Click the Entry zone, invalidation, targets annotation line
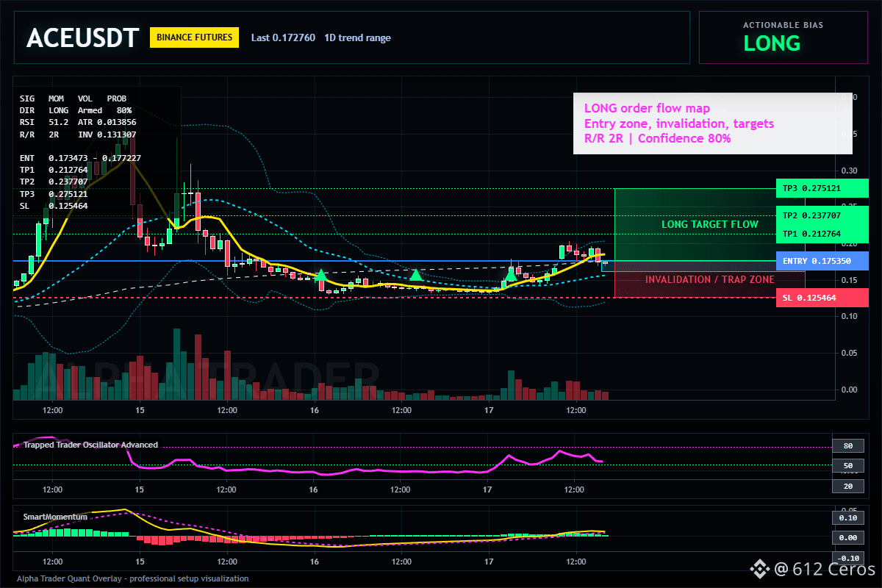882x588 pixels. [678, 123]
